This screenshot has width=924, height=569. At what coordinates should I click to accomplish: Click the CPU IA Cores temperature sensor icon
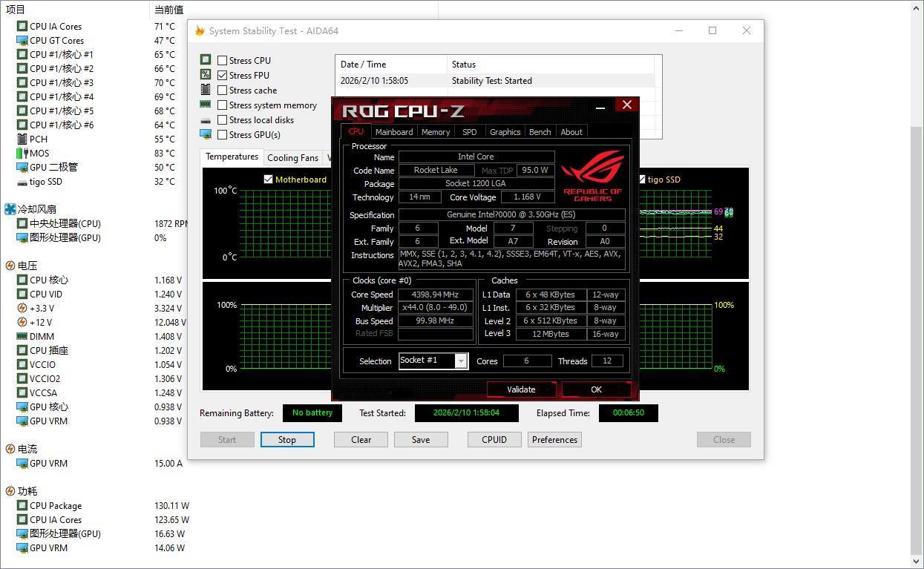point(22,26)
